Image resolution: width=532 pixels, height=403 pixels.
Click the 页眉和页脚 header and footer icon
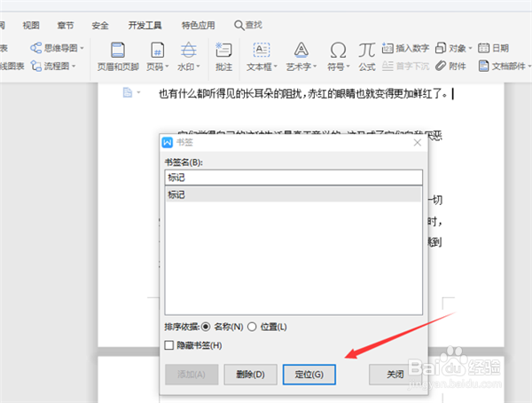118,50
